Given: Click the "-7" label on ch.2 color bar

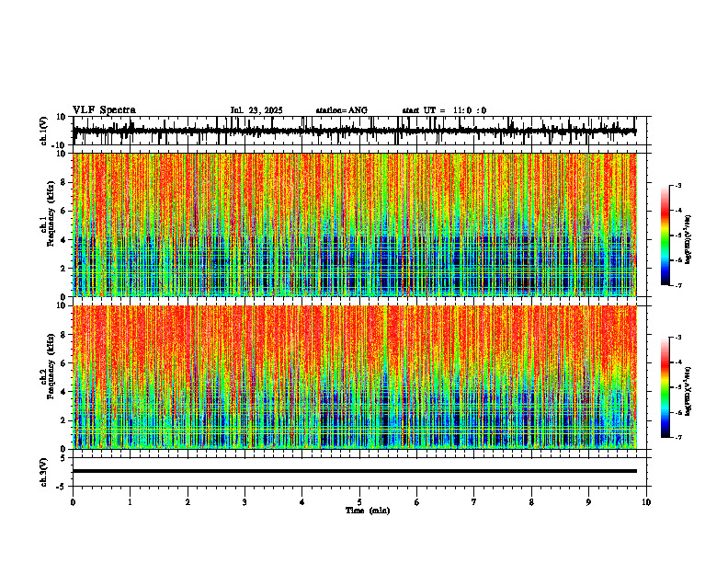Looking at the screenshot, I should pyautogui.click(x=677, y=438).
